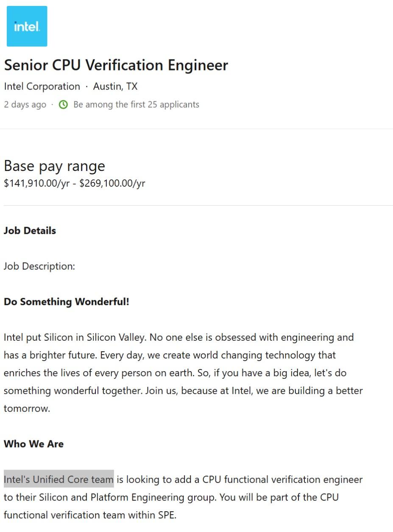Click "Be among the first 25 applicants"
The width and height of the screenshot is (393, 532).
click(136, 104)
